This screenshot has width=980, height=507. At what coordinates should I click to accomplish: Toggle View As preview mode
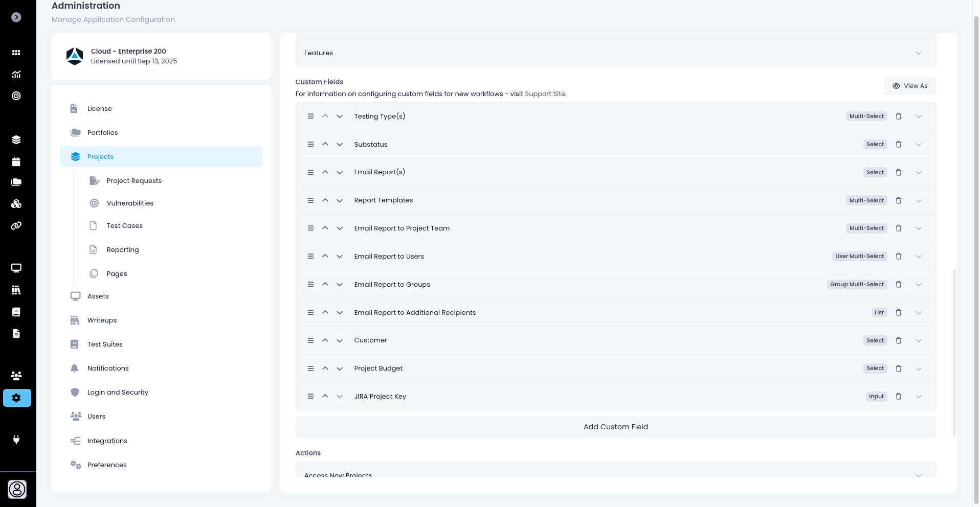(x=910, y=86)
